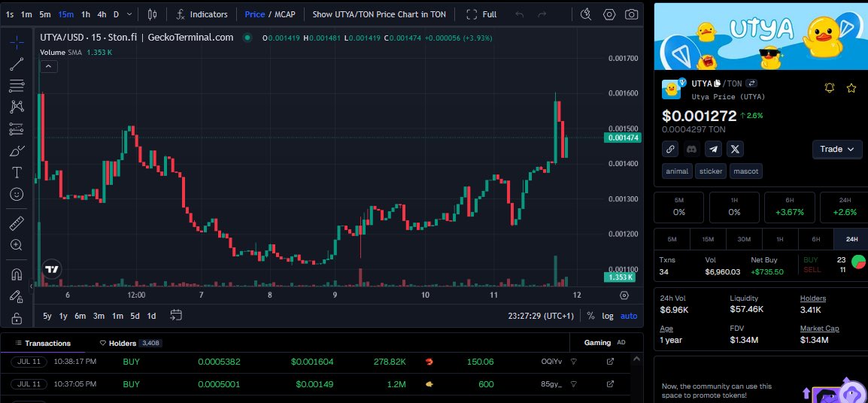Switch chart to 1m interval
The height and width of the screenshot is (403, 868).
click(26, 14)
